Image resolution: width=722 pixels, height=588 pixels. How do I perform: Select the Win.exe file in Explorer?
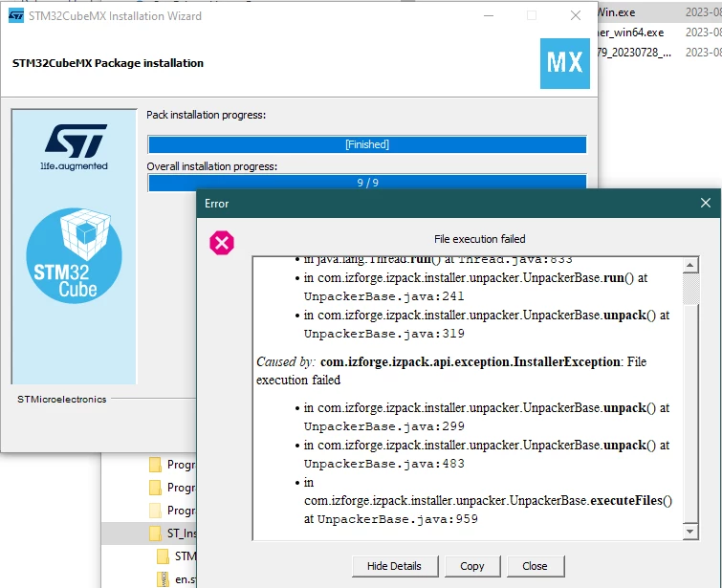pyautogui.click(x=616, y=12)
